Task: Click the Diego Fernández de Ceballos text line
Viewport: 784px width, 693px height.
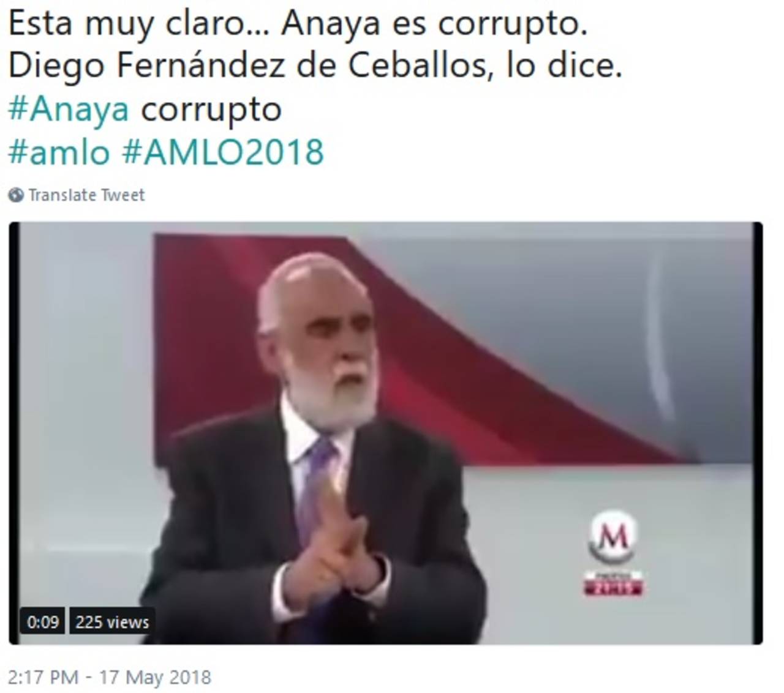Action: [x=315, y=66]
